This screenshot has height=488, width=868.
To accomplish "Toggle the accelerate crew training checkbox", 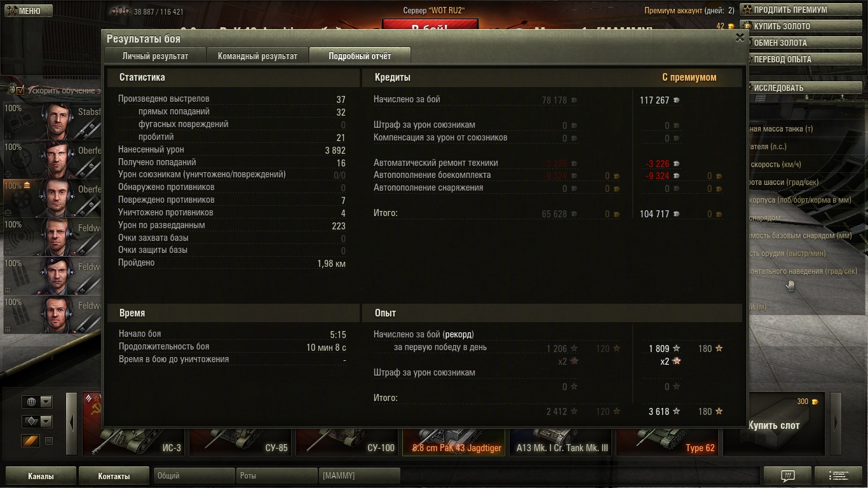I will tap(20, 90).
